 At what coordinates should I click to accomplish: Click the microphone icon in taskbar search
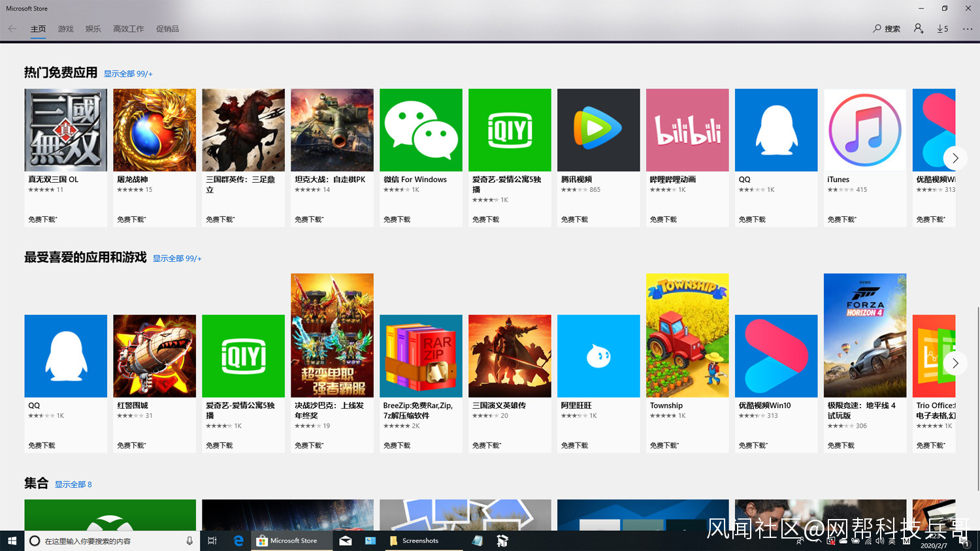[189, 541]
